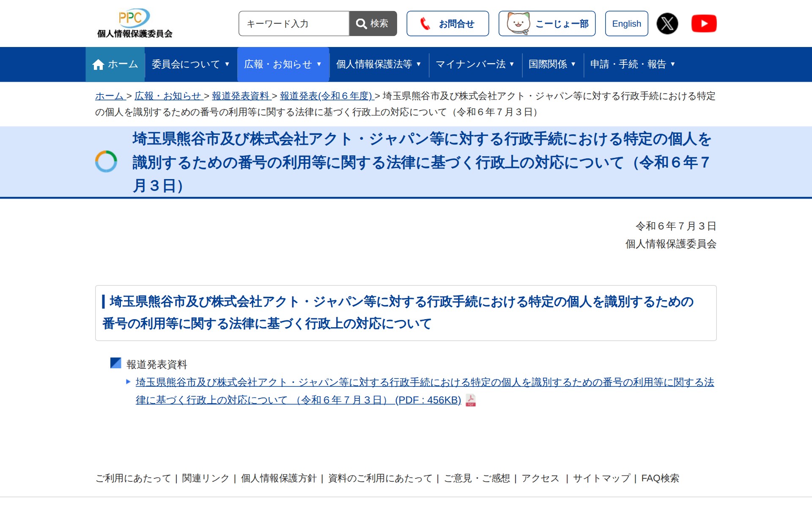This screenshot has width=812, height=508.
Task: Expand the 申請・手続・報告 dropdown
Action: coord(633,64)
